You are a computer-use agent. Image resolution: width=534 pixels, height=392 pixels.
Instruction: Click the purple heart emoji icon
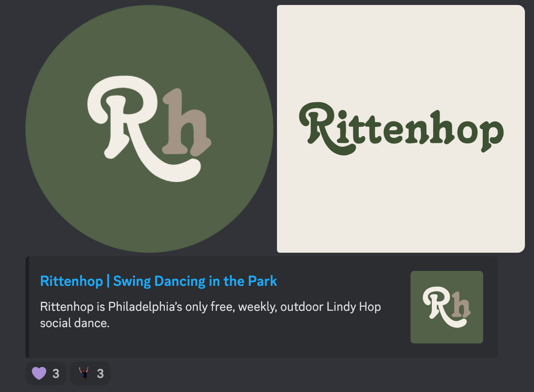tap(39, 373)
